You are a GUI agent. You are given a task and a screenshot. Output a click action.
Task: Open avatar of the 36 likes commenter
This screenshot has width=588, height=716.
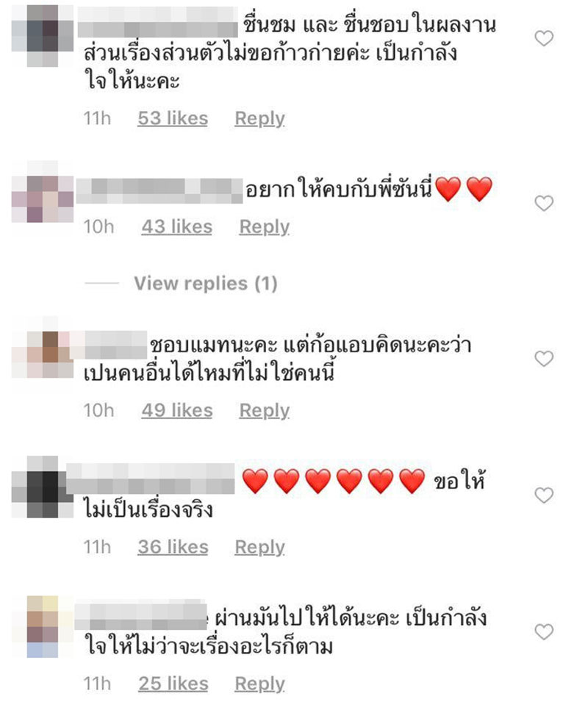pyautogui.click(x=43, y=487)
